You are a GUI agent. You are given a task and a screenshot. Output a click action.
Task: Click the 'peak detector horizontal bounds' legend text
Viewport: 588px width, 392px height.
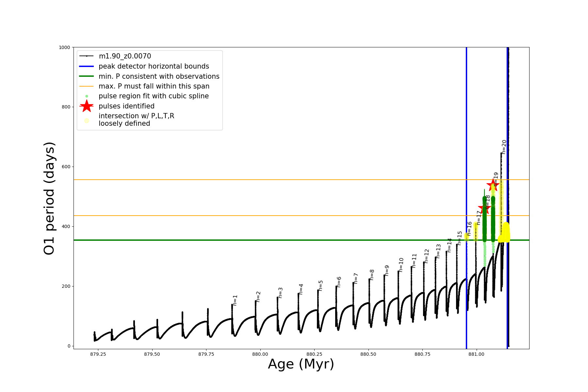click(x=154, y=66)
